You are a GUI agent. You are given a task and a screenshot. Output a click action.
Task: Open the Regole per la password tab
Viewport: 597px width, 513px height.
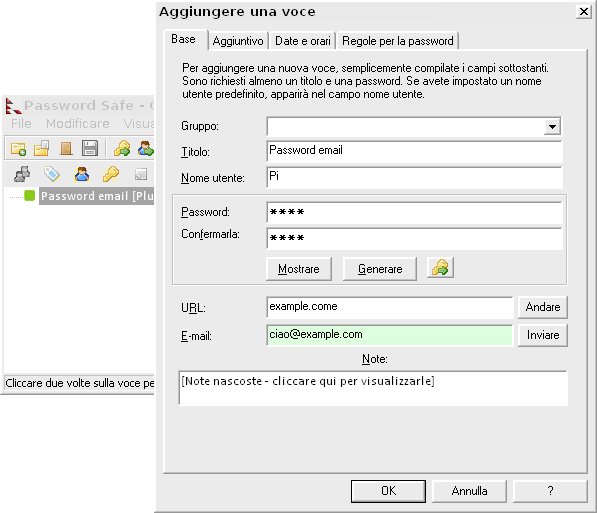tap(397, 41)
